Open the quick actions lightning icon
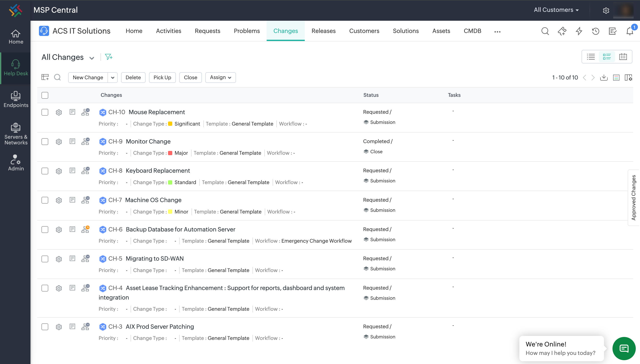 (579, 31)
